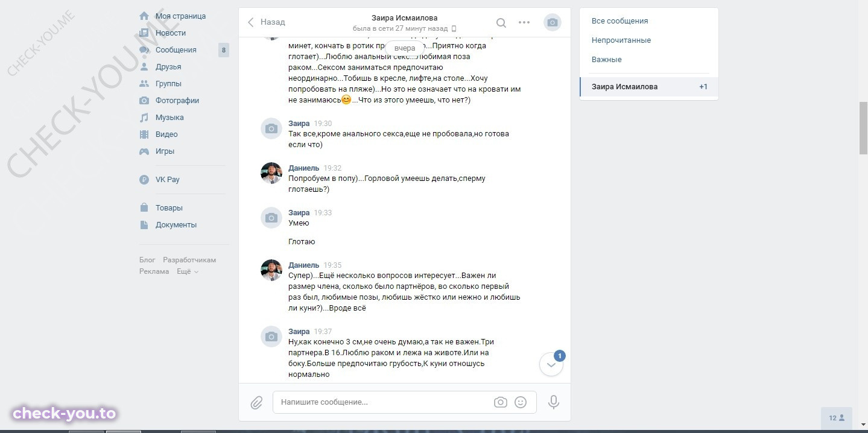Click the 19:30 message timestamp
The height and width of the screenshot is (433, 868).
click(x=323, y=124)
